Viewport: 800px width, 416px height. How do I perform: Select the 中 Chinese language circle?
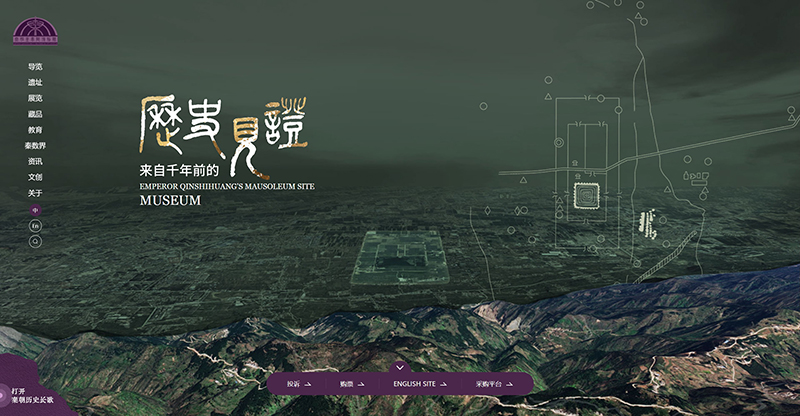click(x=35, y=210)
